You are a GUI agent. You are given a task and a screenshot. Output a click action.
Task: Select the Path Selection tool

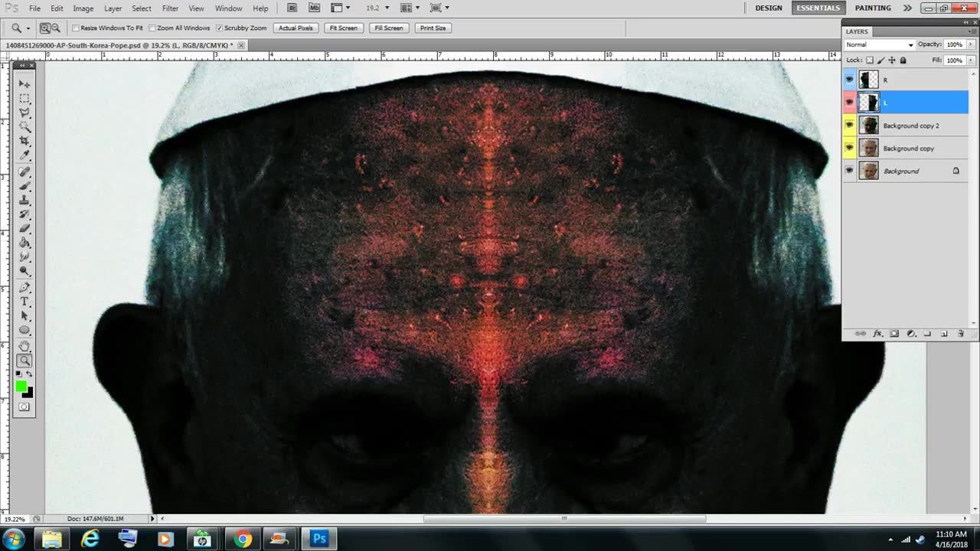click(24, 316)
